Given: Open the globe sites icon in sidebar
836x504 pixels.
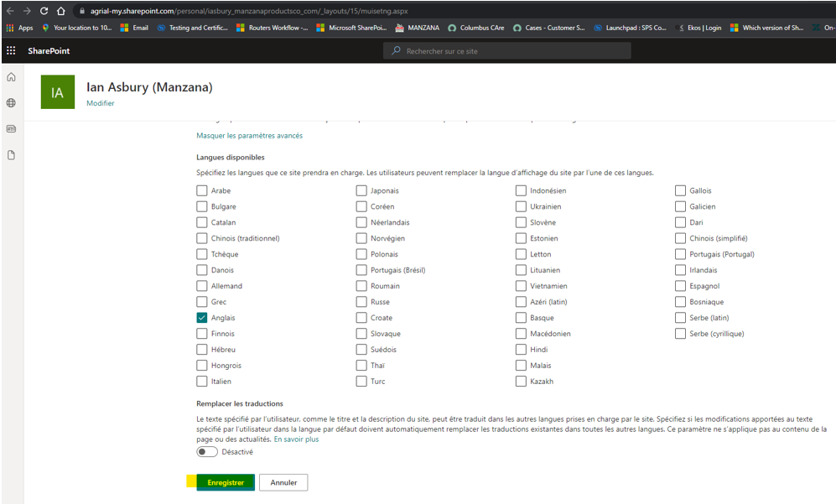Looking at the screenshot, I should pos(11,103).
